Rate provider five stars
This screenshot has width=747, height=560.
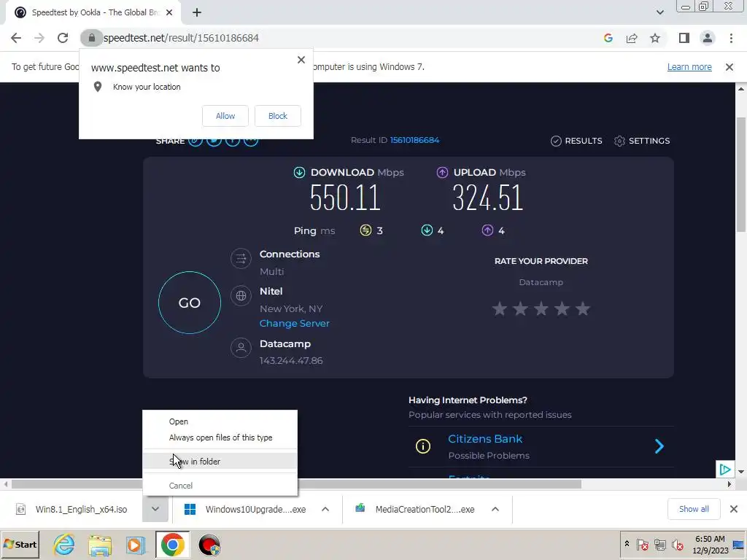click(x=583, y=309)
